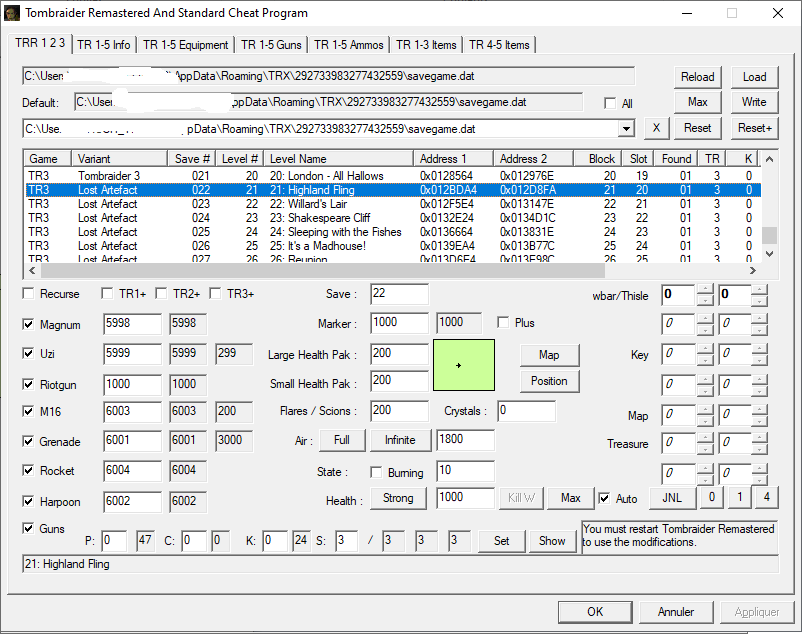
Task: Sort list by Address 1 column header
Action: tap(453, 159)
